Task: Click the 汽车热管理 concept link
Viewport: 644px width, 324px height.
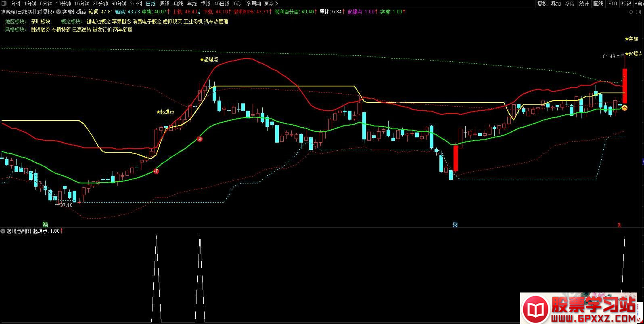Action: (216, 21)
